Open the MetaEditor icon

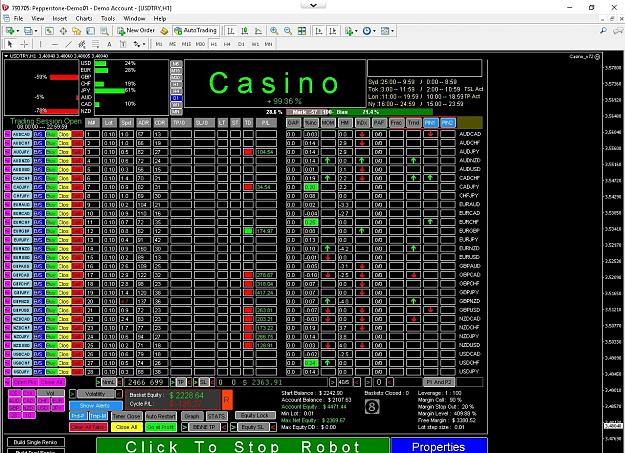click(x=164, y=31)
